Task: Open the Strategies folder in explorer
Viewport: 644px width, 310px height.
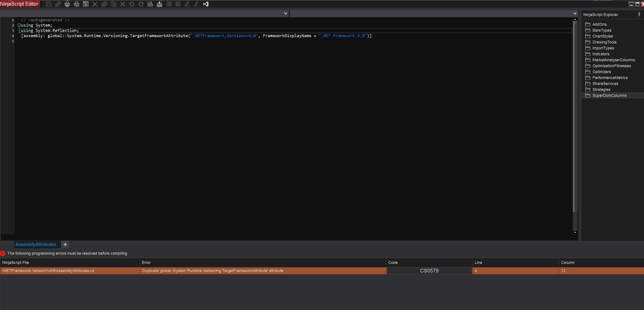Action: [601, 90]
